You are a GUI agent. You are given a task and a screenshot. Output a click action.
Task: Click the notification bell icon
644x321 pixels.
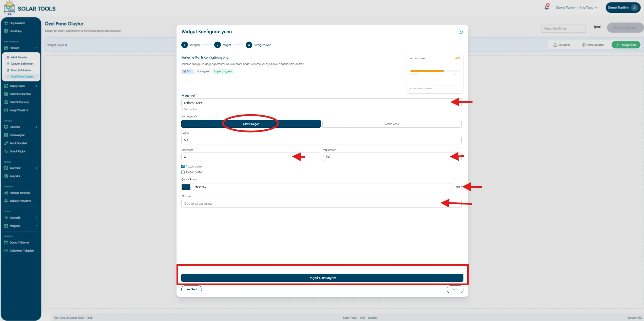tap(547, 7)
